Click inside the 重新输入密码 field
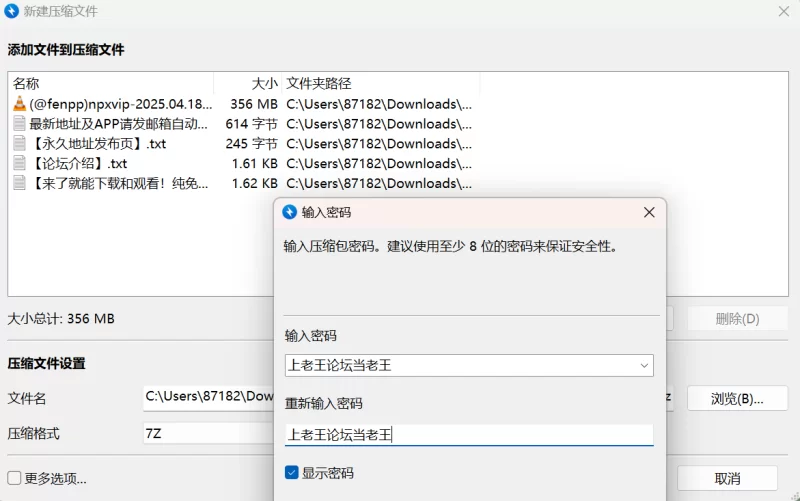The width and height of the screenshot is (800, 501). [469, 435]
